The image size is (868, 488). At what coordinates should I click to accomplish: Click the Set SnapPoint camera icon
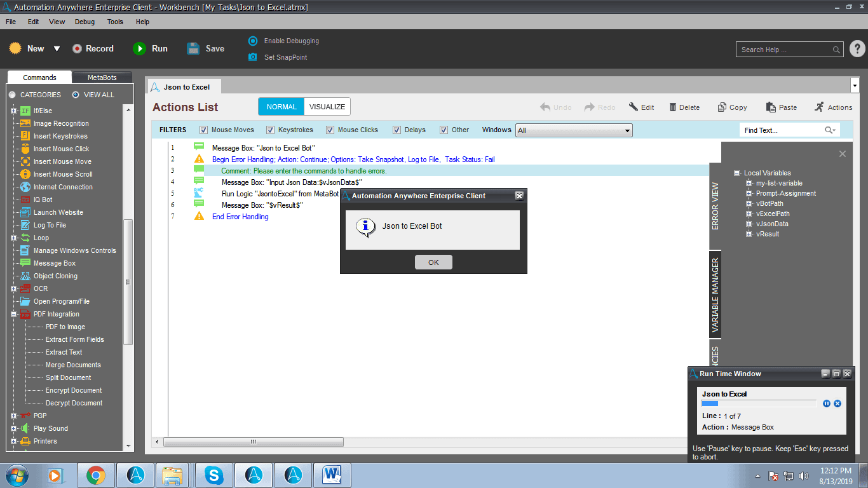[x=252, y=57]
